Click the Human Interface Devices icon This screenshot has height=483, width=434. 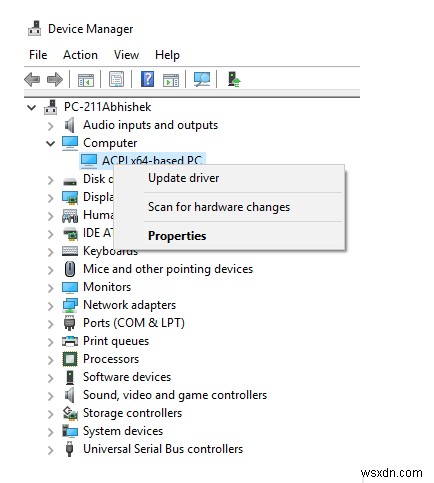point(70,215)
